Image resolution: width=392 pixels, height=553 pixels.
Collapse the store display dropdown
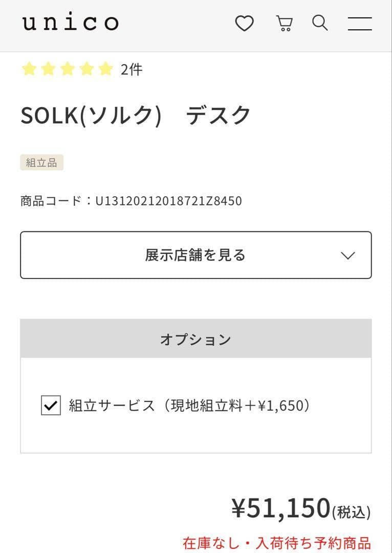pos(196,255)
